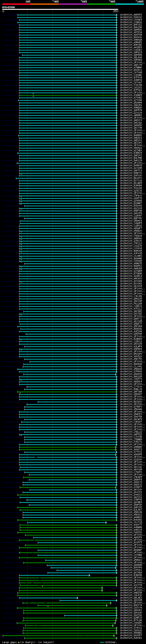Select label UniRef100_C3KJR6

(131, 296)
